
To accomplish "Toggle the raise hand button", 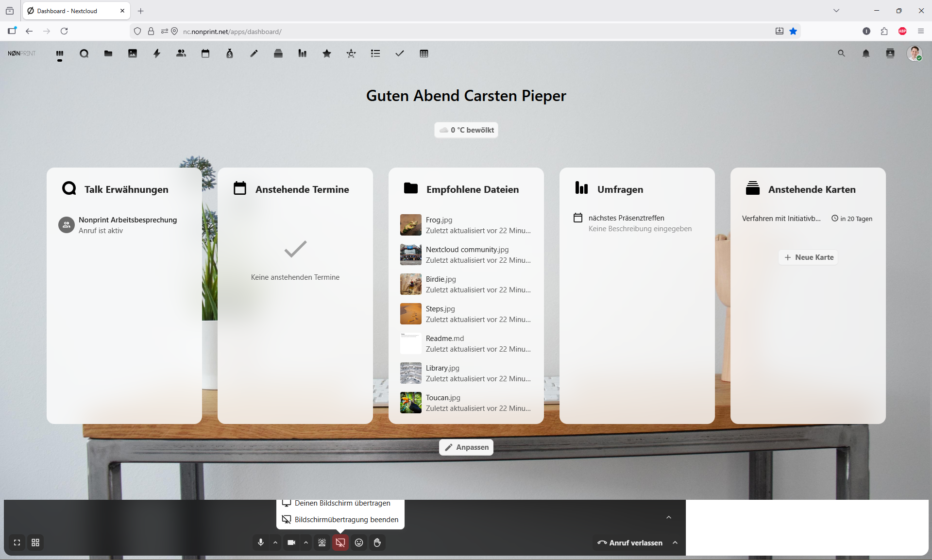I will point(377,543).
